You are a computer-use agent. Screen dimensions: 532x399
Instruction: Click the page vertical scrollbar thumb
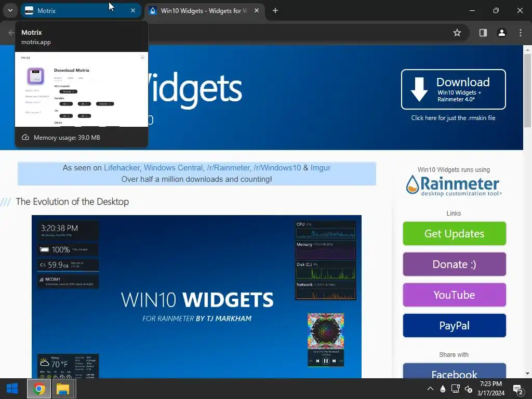527,90
